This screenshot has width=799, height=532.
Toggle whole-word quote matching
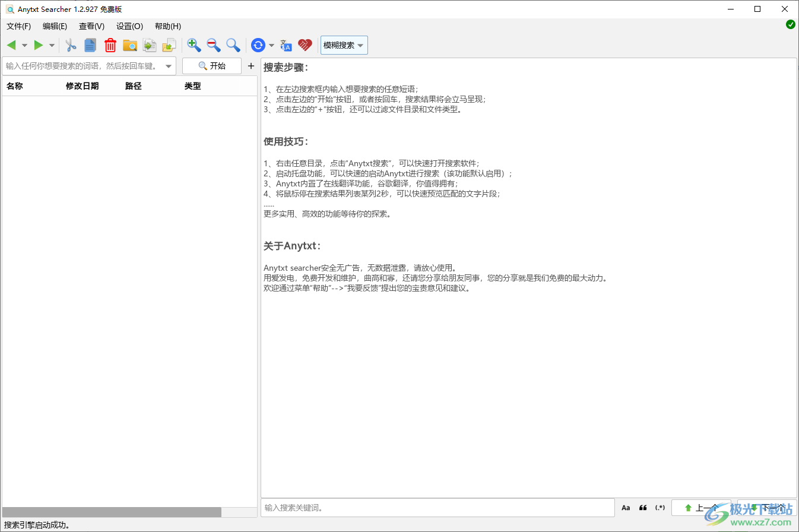click(x=643, y=508)
